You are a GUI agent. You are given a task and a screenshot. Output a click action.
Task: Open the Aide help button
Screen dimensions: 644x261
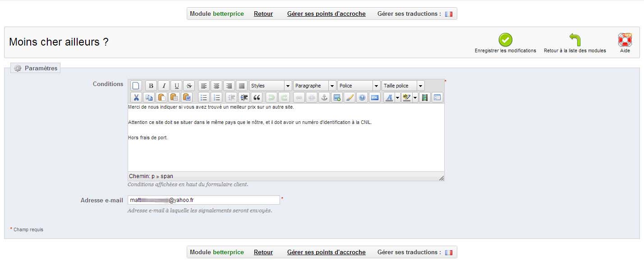click(x=625, y=43)
